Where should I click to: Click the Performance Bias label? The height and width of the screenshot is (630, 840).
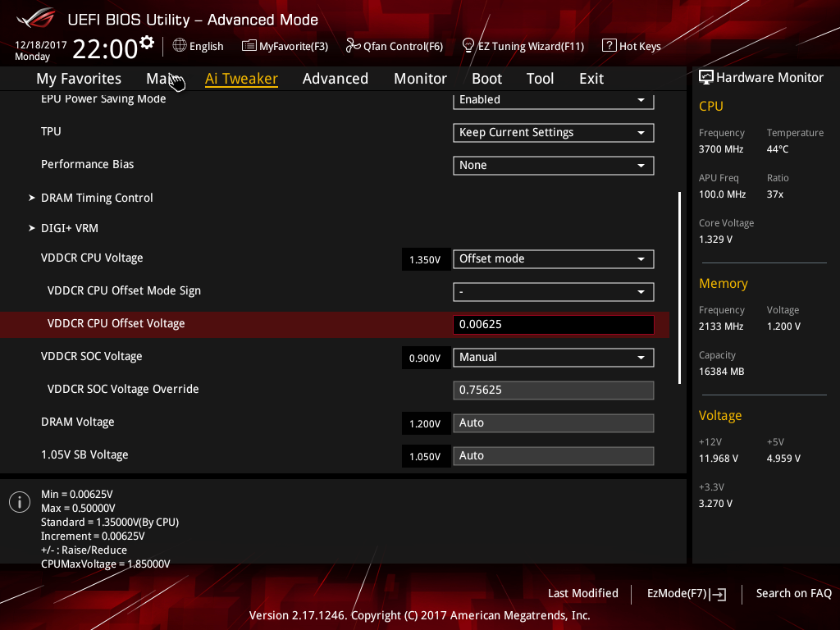click(x=87, y=164)
